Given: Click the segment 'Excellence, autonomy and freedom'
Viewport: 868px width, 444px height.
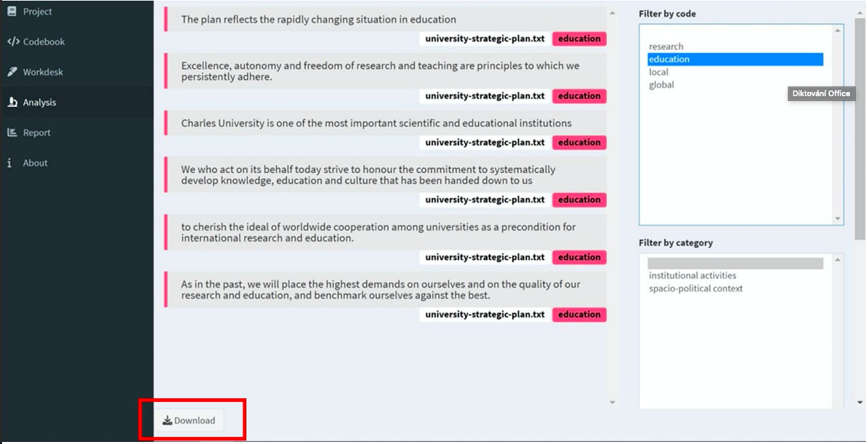Looking at the screenshot, I should [x=386, y=71].
